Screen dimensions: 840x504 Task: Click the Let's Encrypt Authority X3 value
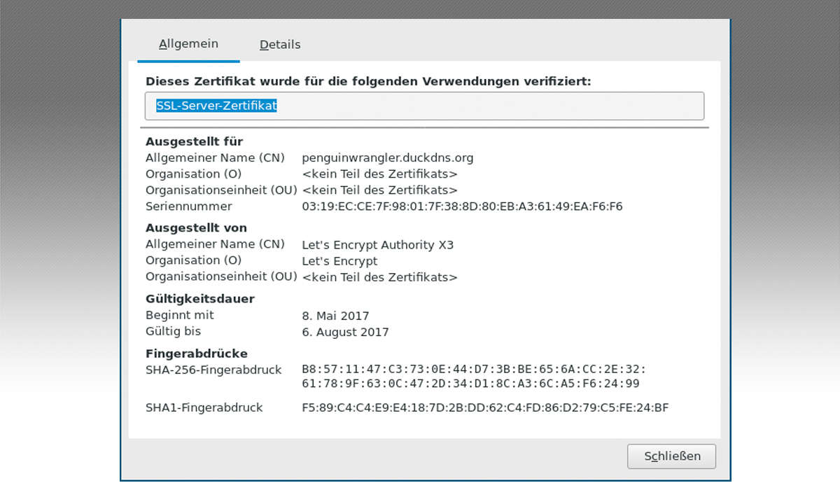coord(377,245)
